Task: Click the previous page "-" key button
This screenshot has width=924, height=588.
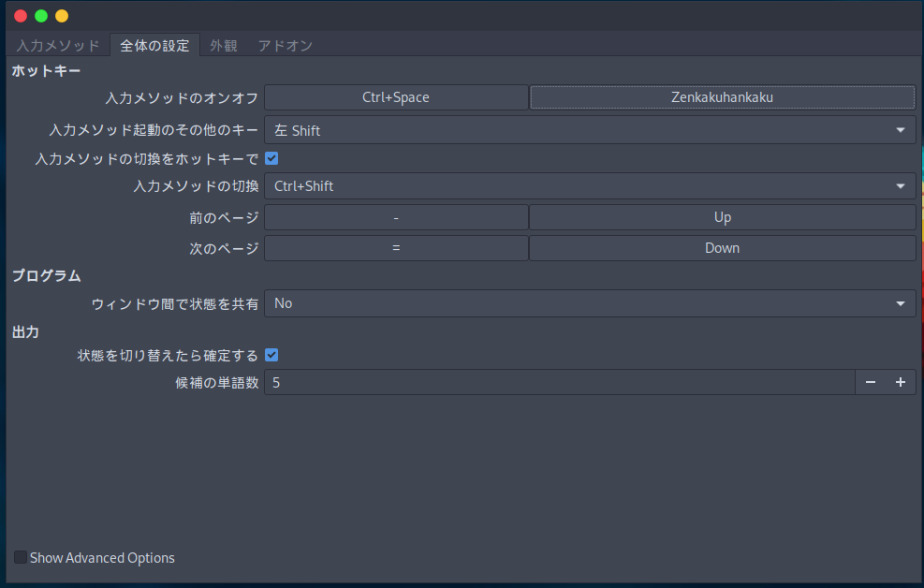Action: (396, 217)
